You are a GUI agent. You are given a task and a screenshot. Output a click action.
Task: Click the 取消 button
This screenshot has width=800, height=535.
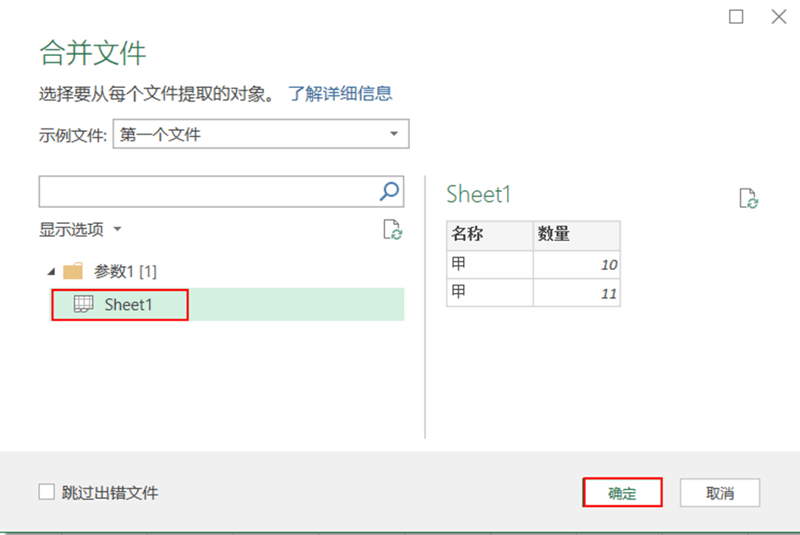720,493
